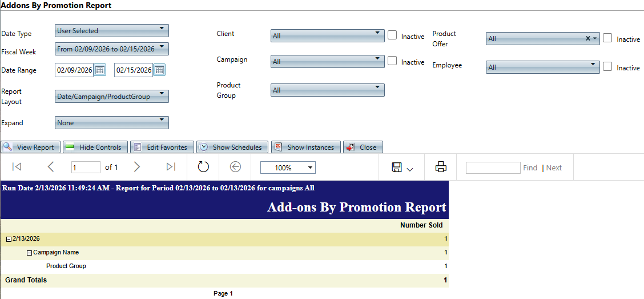Viewport: 644px width, 299px height.
Task: Enable Inactive checkbox for Client
Action: 392,35
